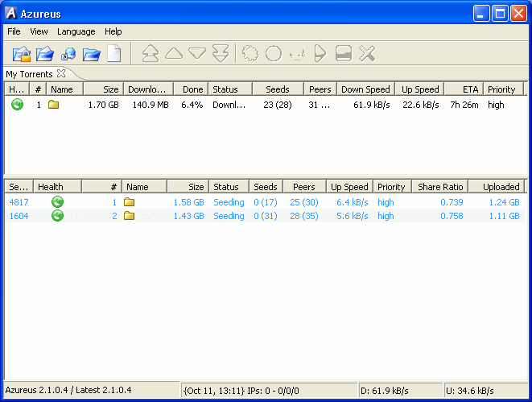Click the 61.9 kB/s down speed cell
Screen dimensions: 532x402
point(372,105)
